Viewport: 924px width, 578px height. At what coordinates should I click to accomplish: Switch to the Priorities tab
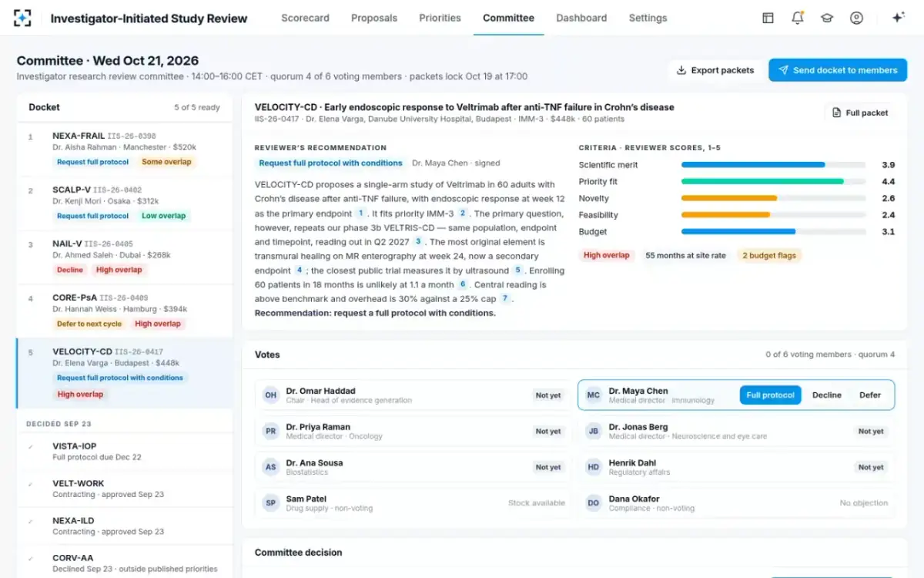440,18
